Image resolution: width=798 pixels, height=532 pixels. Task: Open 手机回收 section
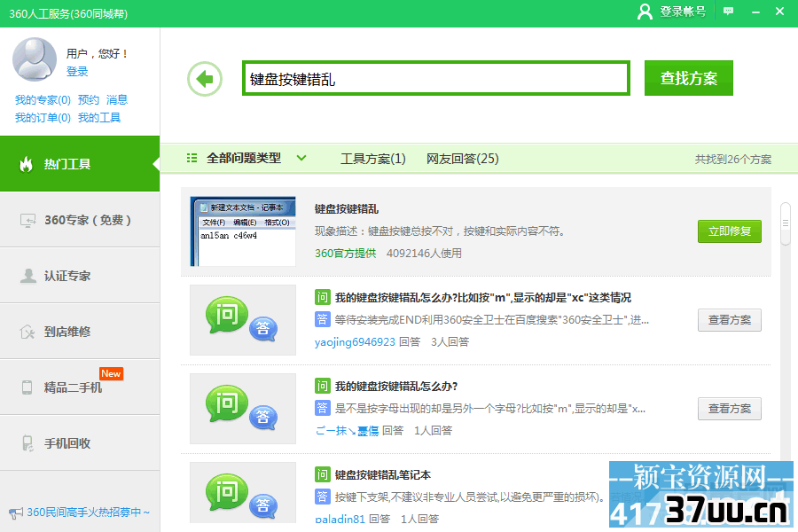click(80, 443)
